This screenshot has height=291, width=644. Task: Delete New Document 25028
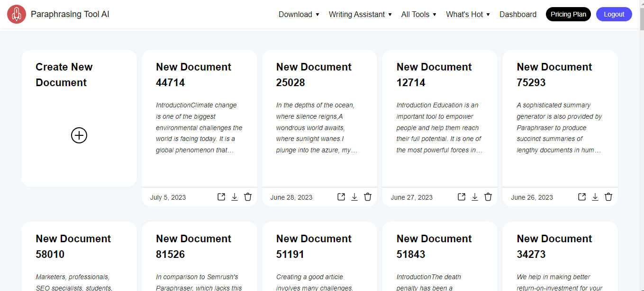368,197
